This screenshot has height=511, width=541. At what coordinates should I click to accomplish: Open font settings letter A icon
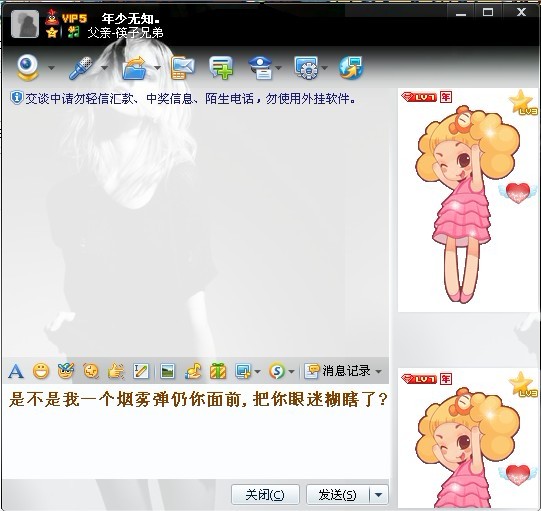point(16,372)
